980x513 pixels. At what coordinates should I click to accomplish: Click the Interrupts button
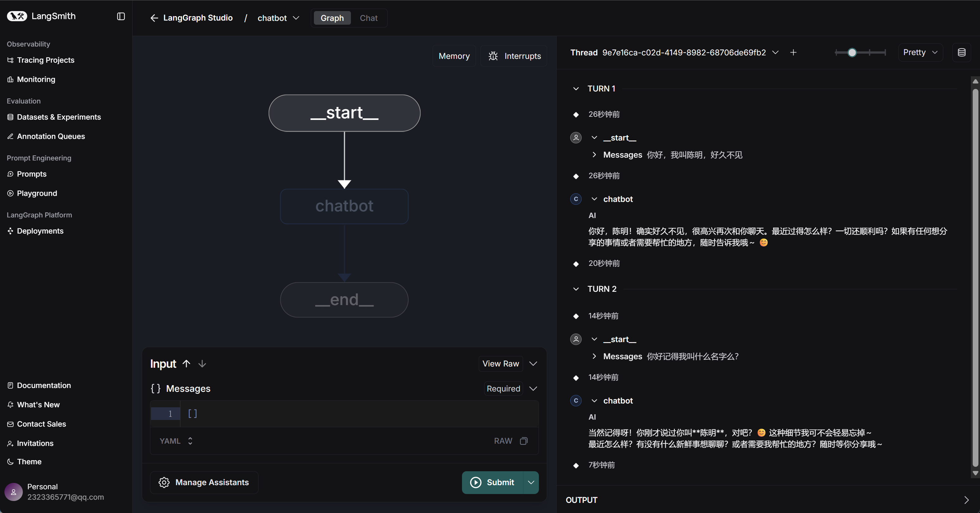[514, 56]
